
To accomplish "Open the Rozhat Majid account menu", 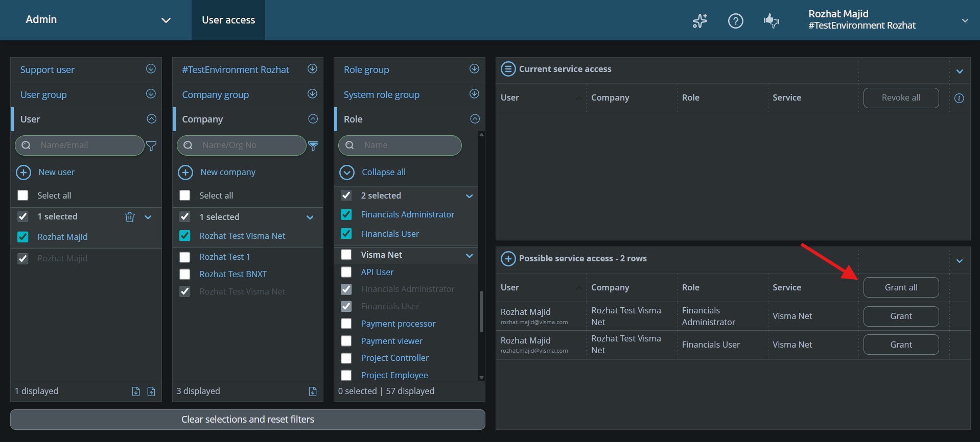I will [888, 20].
